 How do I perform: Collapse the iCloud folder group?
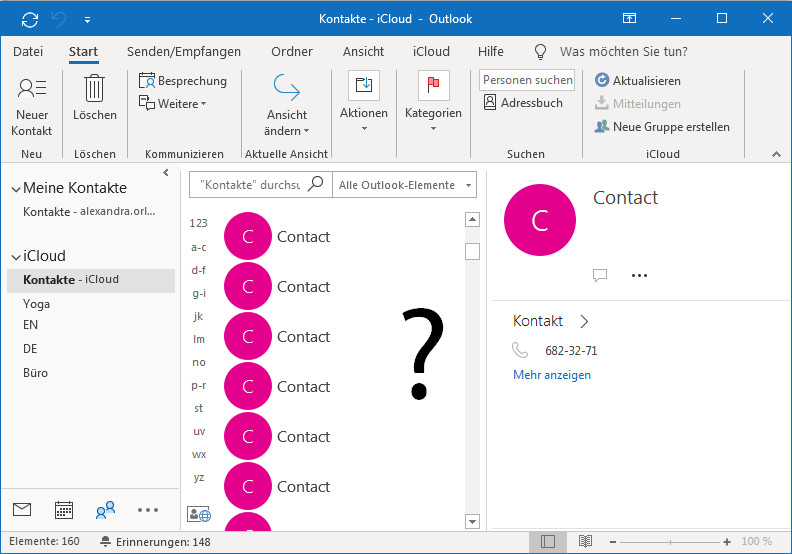(16, 257)
